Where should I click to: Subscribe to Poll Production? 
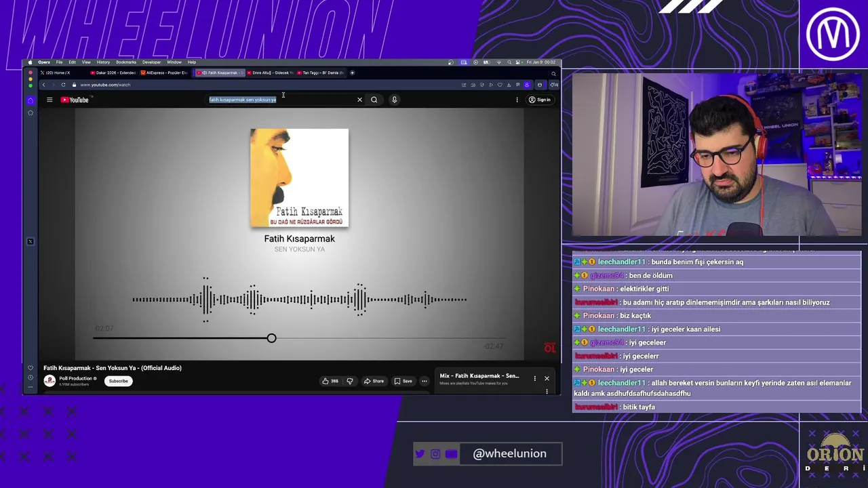coord(119,381)
